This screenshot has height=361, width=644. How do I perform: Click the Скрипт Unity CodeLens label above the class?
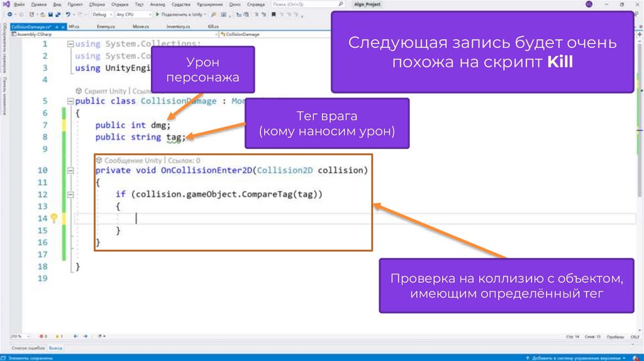coord(105,91)
